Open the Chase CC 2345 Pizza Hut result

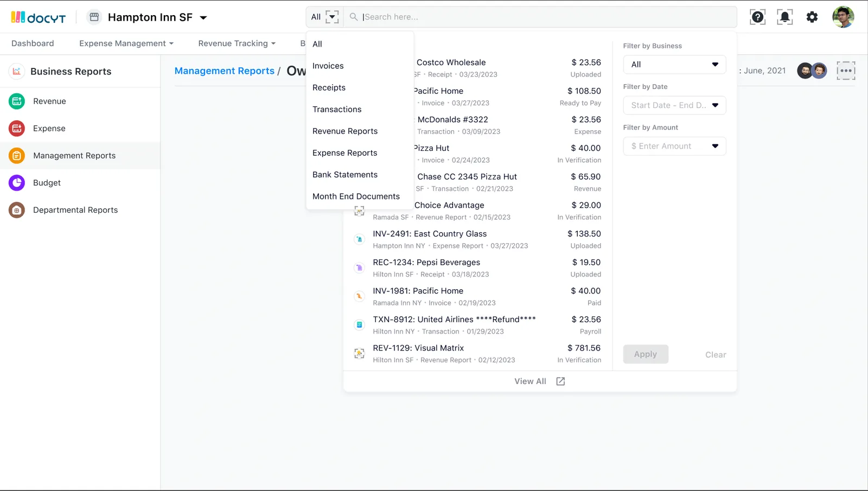pyautogui.click(x=508, y=182)
